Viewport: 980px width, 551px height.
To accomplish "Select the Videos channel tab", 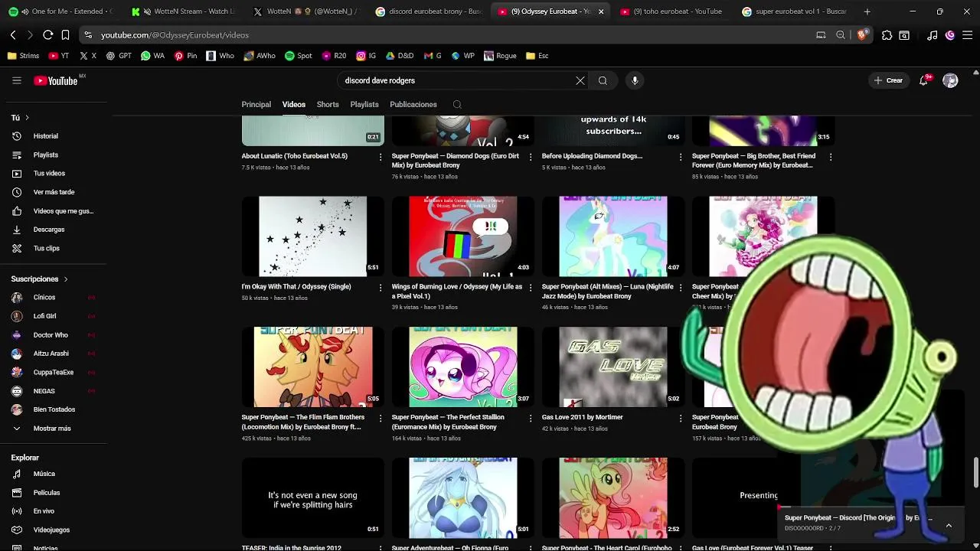I will pyautogui.click(x=294, y=104).
